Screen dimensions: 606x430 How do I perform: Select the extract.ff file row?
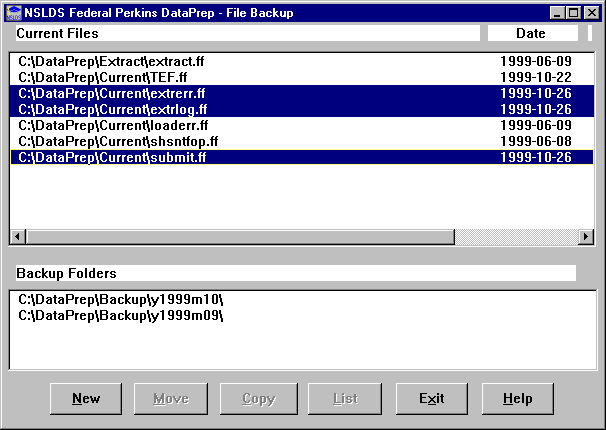click(302, 61)
